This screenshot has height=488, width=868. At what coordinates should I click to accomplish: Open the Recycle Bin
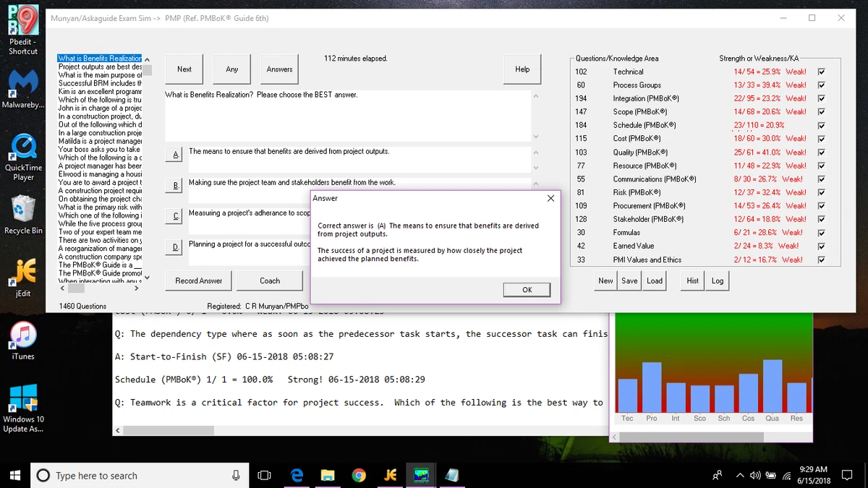point(23,210)
